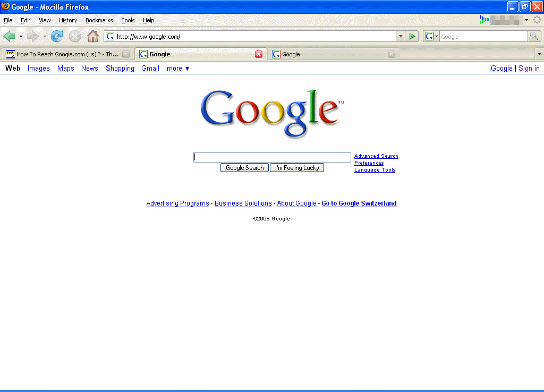Screen dimensions: 544x392
Task: Open the Preferences link
Action: click(369, 163)
